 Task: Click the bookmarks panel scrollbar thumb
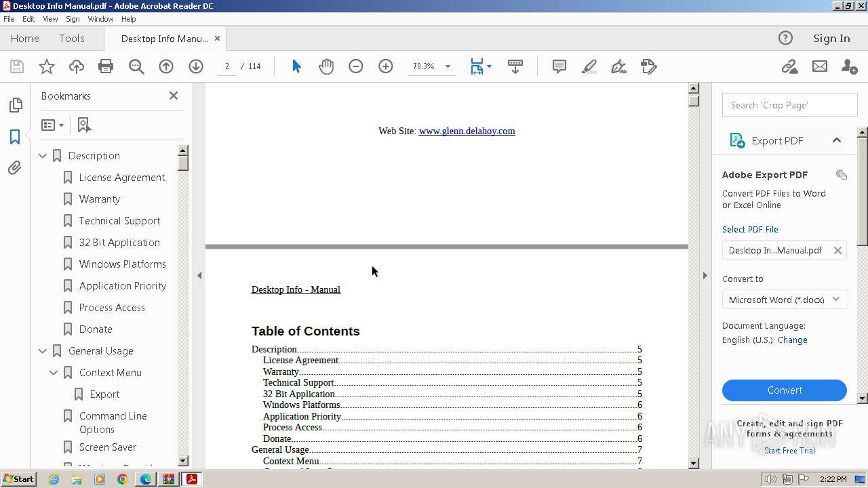click(x=183, y=163)
